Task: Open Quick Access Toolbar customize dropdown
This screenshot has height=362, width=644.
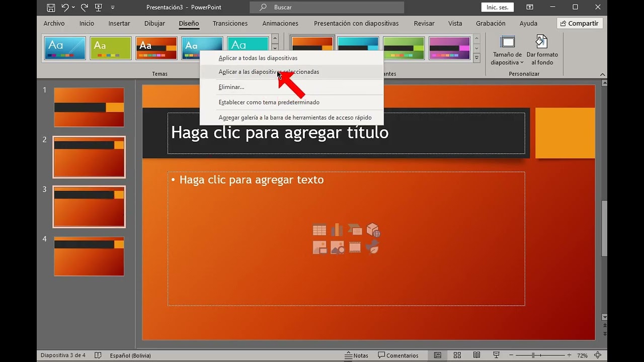Action: pyautogui.click(x=113, y=8)
